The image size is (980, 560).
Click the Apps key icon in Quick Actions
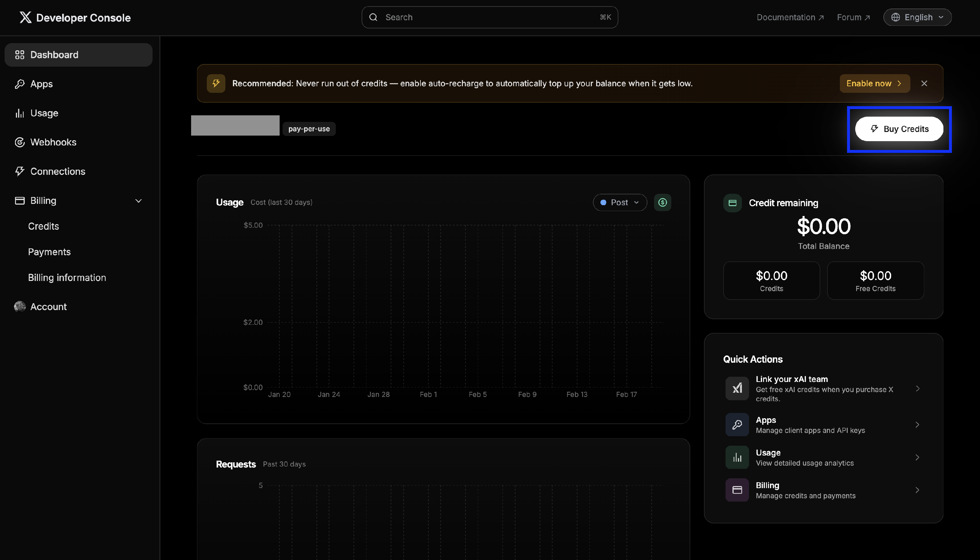[737, 425]
